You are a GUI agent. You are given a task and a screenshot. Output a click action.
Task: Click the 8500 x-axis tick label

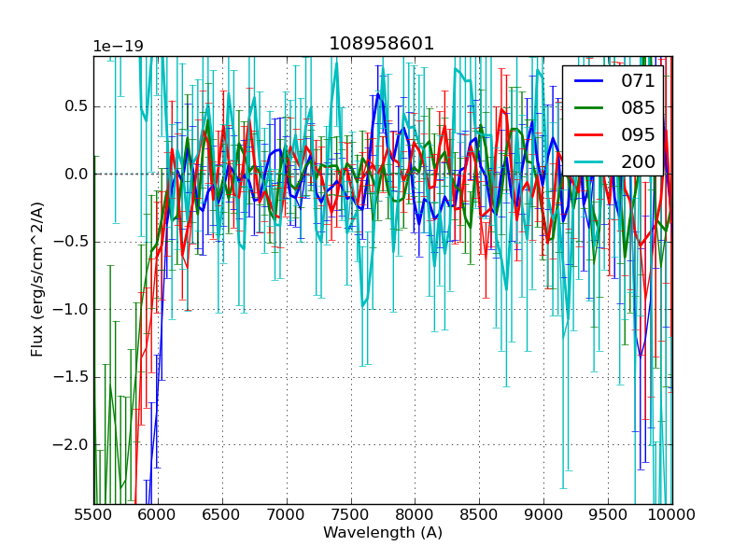pyautogui.click(x=480, y=514)
